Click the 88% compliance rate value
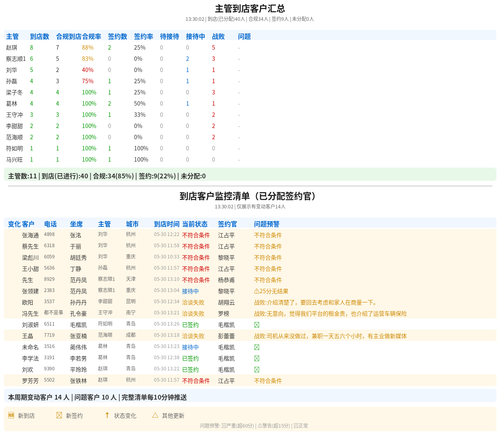500x448 pixels. pyautogui.click(x=88, y=48)
